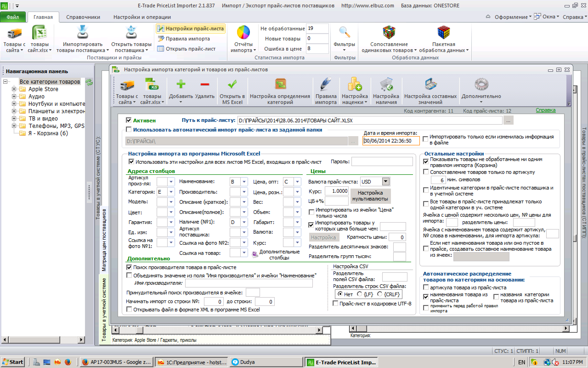Toggle Активен checkbox
588x368 pixels.
[129, 120]
